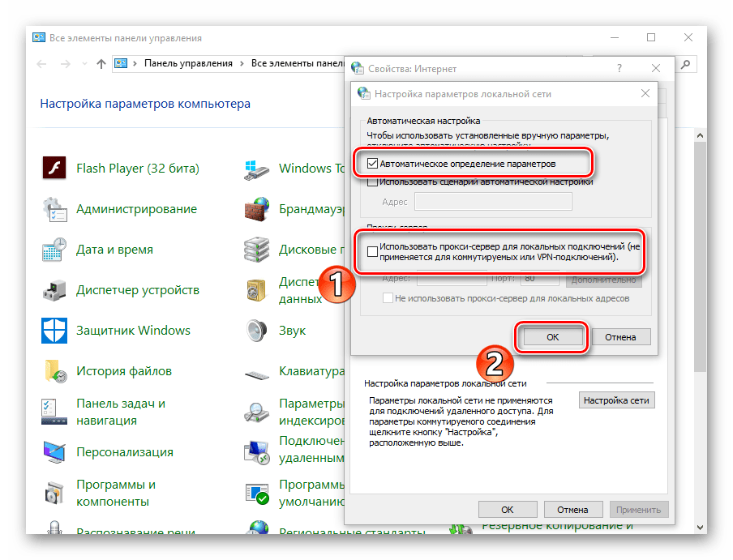Click the Применить button

pos(639,510)
